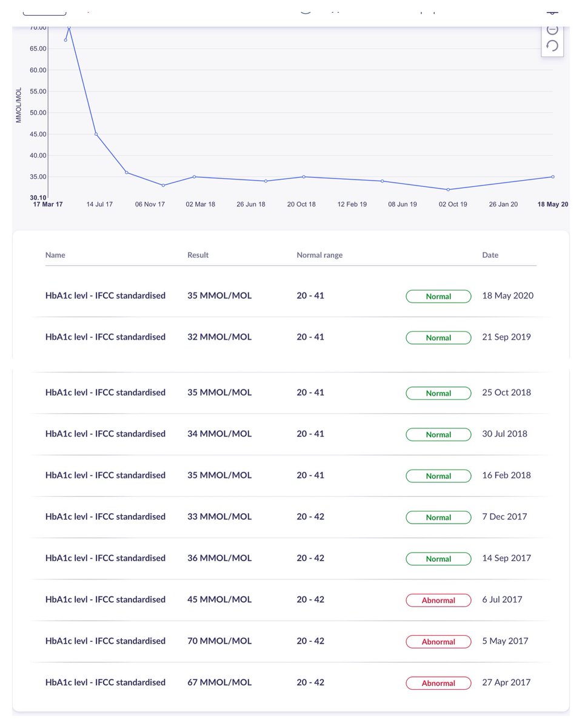Image resolution: width=582 pixels, height=728 pixels.
Task: Click the Normal badge for 7 Dec 2017
Action: (438, 517)
